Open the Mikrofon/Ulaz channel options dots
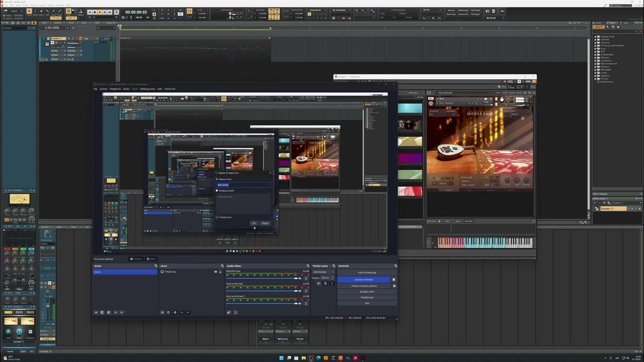The height and width of the screenshot is (362, 644). (x=305, y=278)
